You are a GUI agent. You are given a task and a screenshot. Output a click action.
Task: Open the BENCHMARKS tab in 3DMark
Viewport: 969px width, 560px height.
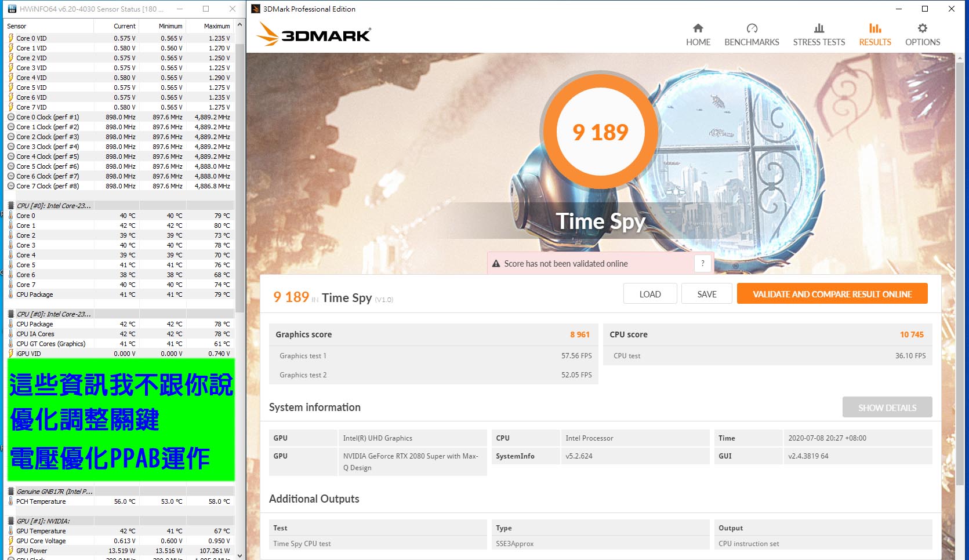(752, 35)
